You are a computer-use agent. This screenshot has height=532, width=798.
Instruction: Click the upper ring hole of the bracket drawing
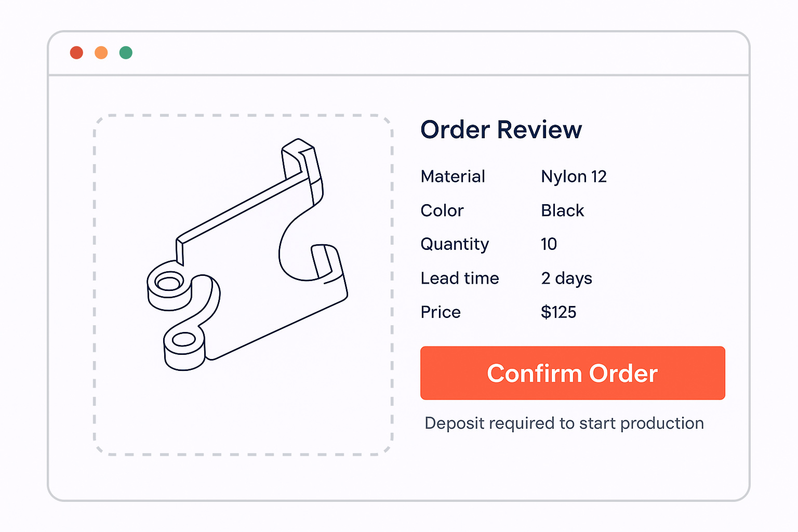coord(168,283)
